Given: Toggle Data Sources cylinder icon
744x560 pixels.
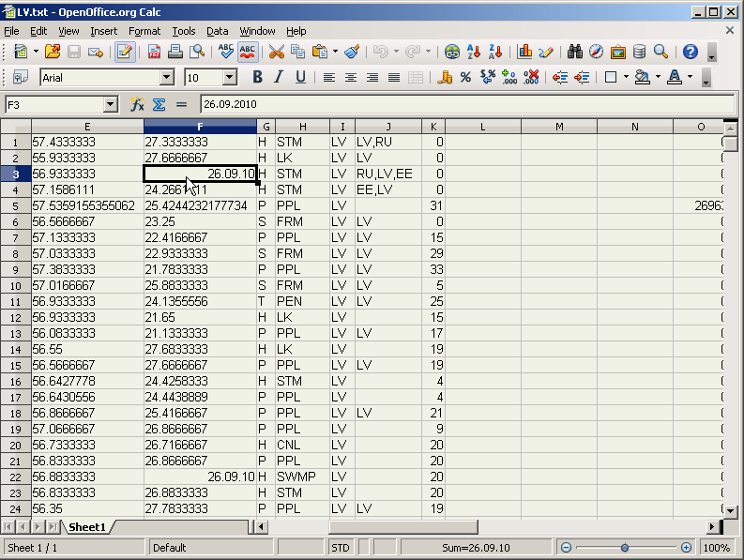Looking at the screenshot, I should click(639, 52).
